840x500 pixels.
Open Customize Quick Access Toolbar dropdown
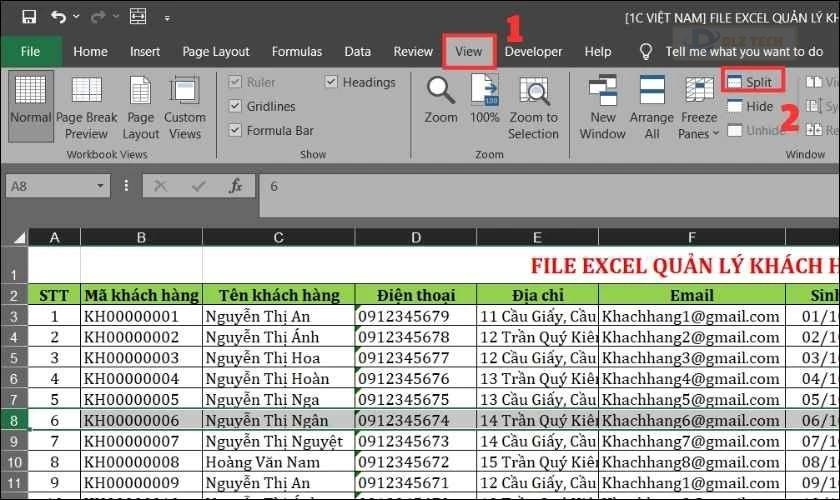pyautogui.click(x=167, y=18)
